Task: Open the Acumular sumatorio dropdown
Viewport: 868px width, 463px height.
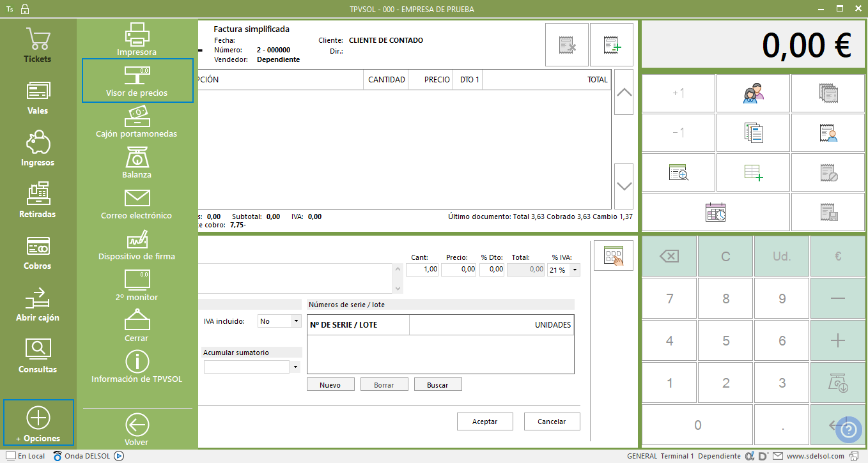Action: tap(295, 367)
